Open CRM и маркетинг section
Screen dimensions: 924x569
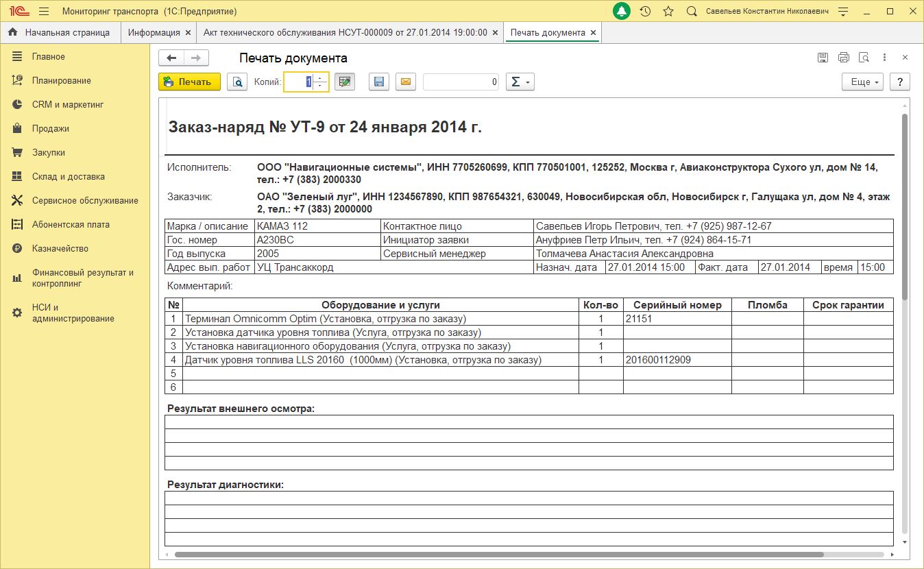pyautogui.click(x=75, y=105)
